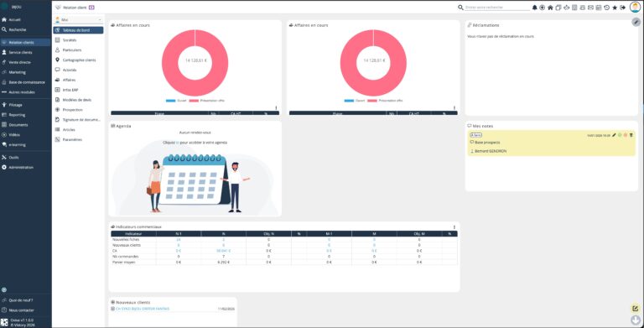Select Relation clients module
Viewport: 644px width, 328px height.
[x=25, y=42]
